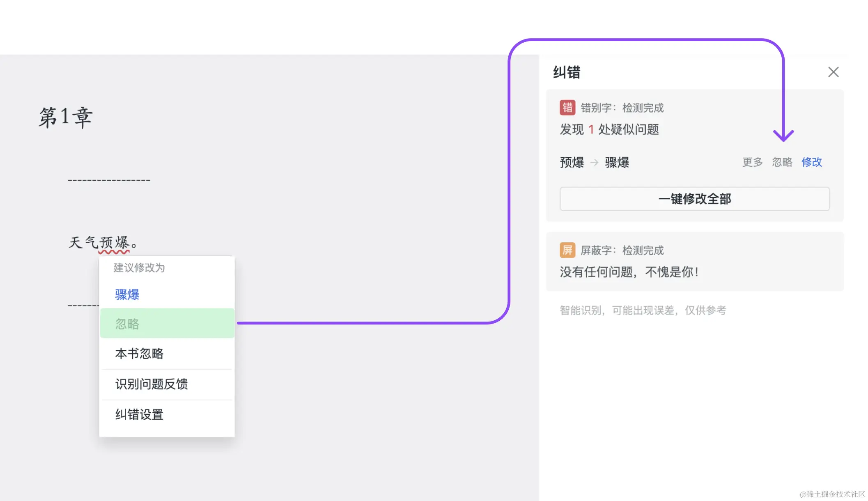The image size is (868, 501).
Task: Click the 发现 1 处疑似问题 text
Action: point(609,129)
